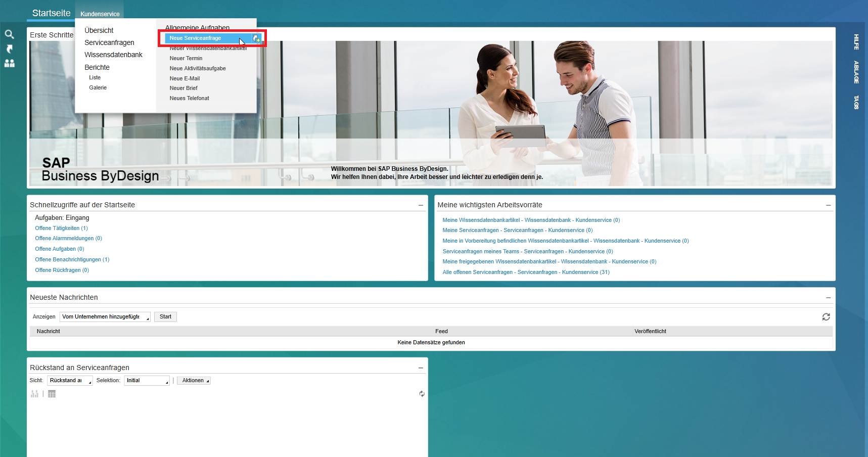Screen dimensions: 868x457
Task: Switch to the Startseite tab
Action: [51, 13]
